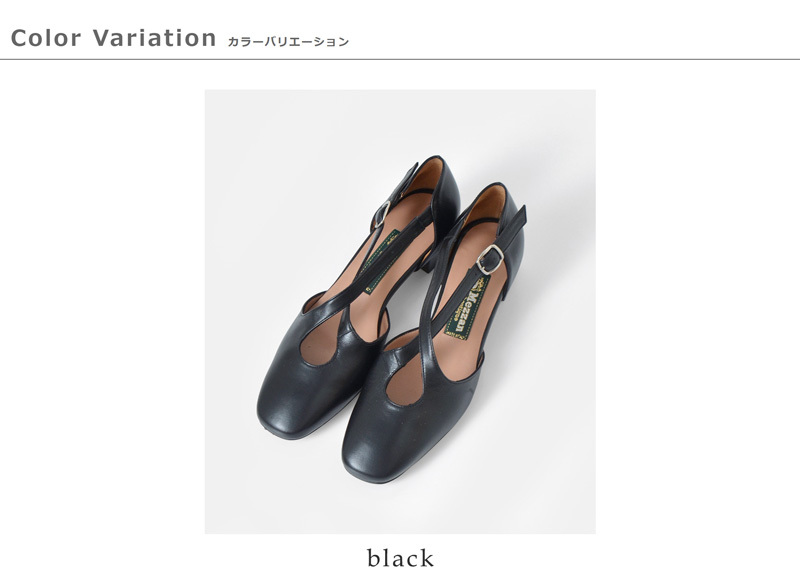Select the Japanese カラーバリエーション subtitle text

point(288,41)
